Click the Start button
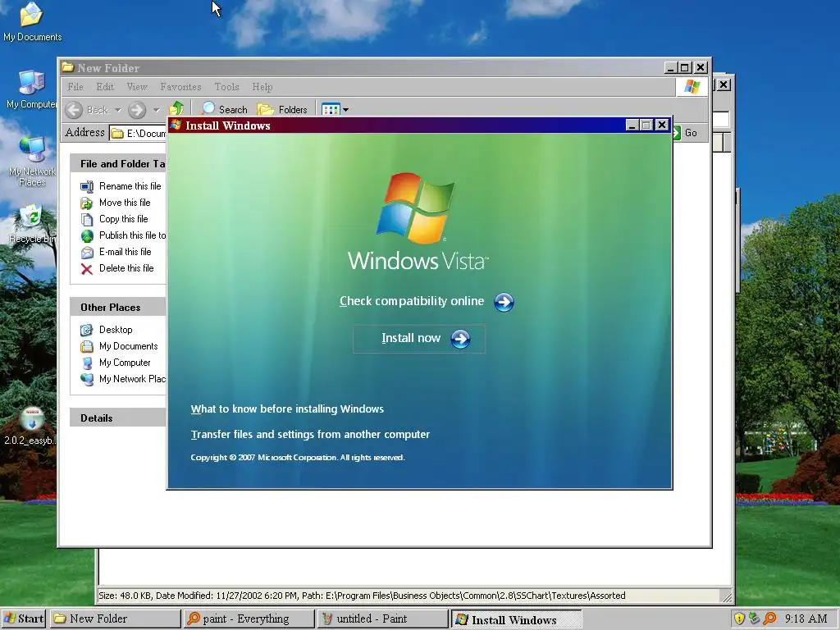The width and height of the screenshot is (840, 630). click(24, 619)
